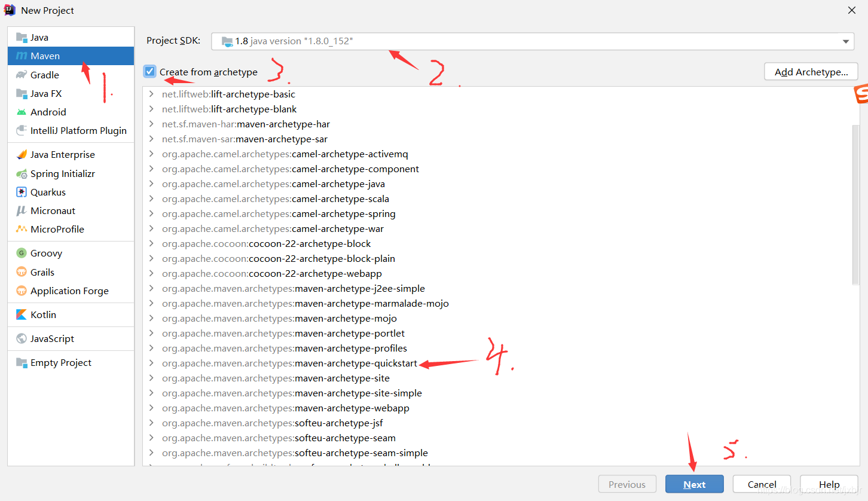The height and width of the screenshot is (501, 868).
Task: Click the Gradle elephant icon
Action: (22, 75)
